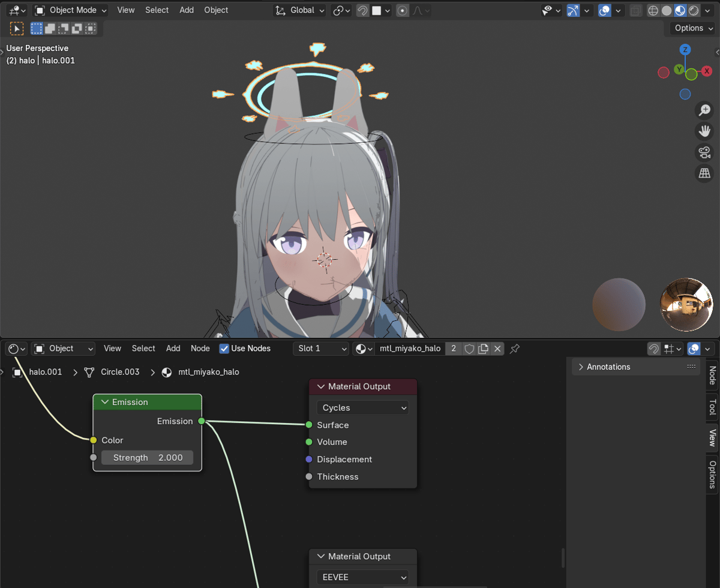Open the viewport Object menu
The height and width of the screenshot is (588, 720).
(x=216, y=10)
